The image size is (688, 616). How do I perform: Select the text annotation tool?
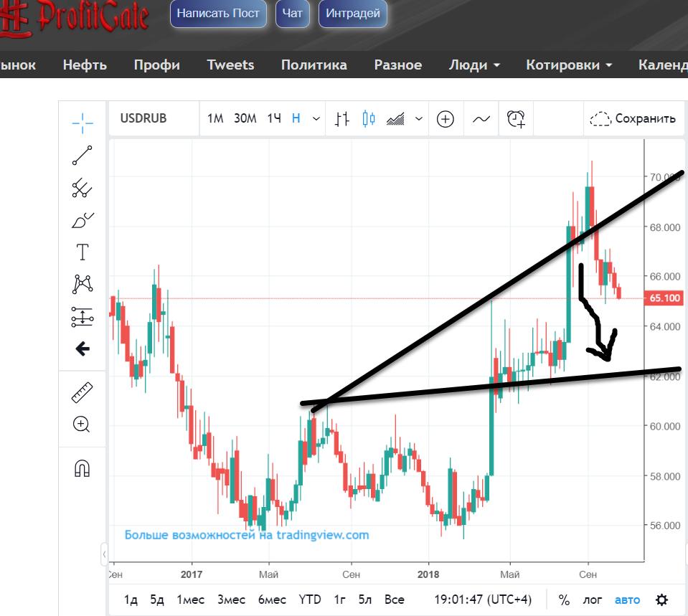tap(83, 252)
